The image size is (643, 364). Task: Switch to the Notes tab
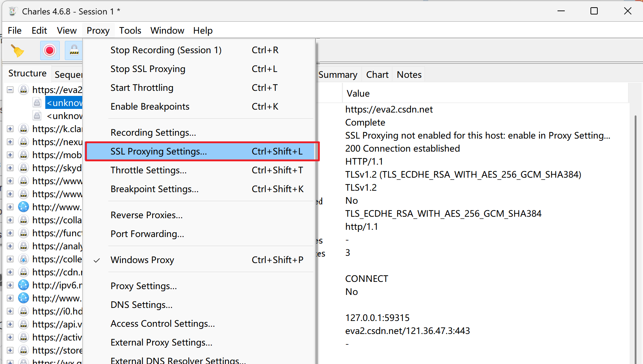tap(409, 75)
